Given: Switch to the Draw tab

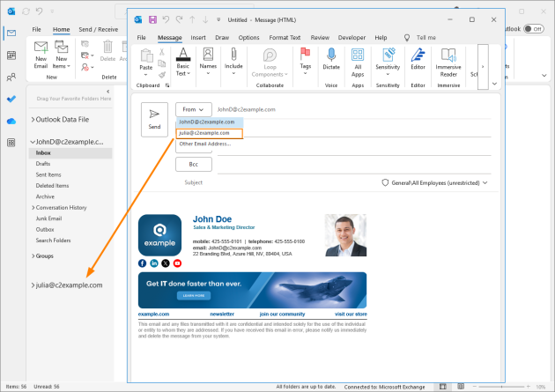Looking at the screenshot, I should (x=222, y=38).
